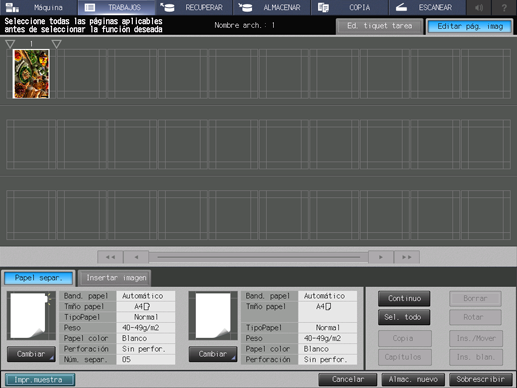Screen dimensions: 517x388
Task: Click the Nombre arch. file name label
Action: pyautogui.click(x=245, y=25)
